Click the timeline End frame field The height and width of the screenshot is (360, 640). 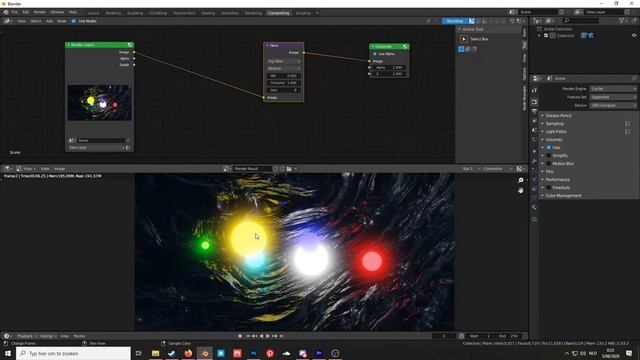point(509,336)
